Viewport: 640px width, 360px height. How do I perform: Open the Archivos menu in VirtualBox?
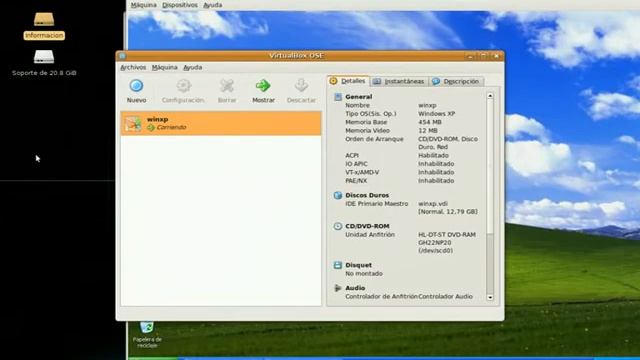point(133,67)
